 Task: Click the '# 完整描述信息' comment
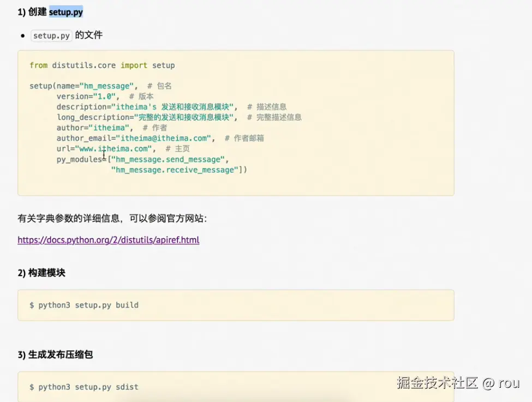pos(274,117)
